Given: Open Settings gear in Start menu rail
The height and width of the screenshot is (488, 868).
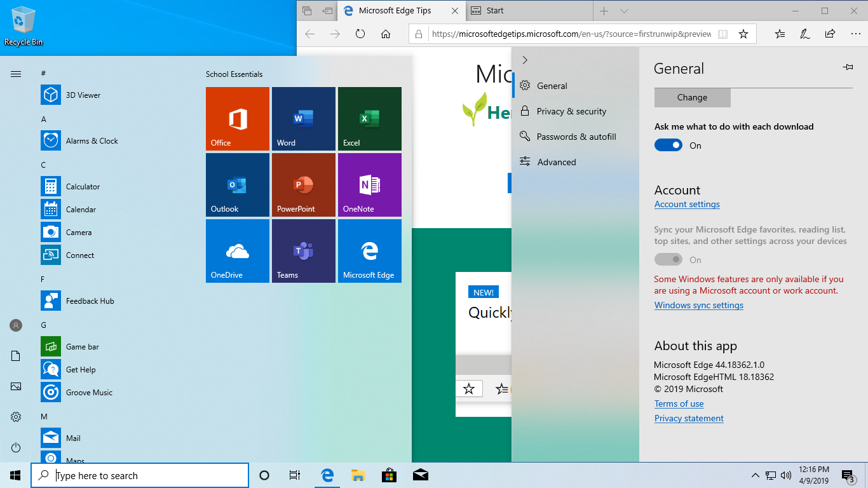Looking at the screenshot, I should click(16, 417).
